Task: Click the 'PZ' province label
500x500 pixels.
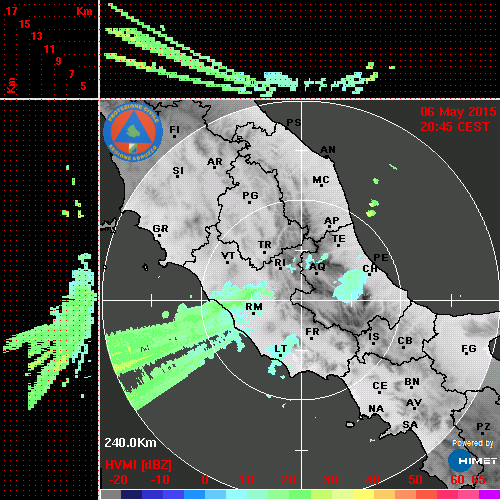Action: point(483,427)
